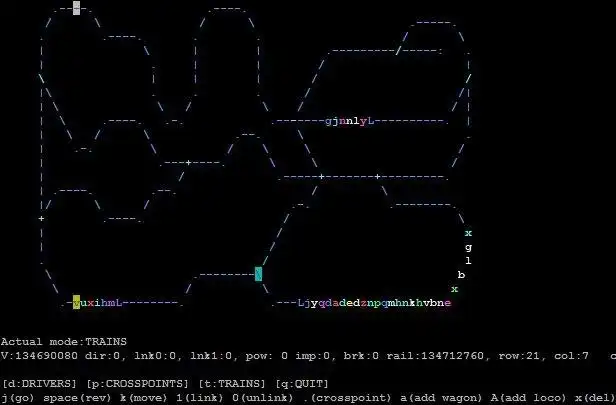Select the red e wagon at end of the bottom train
616x405 pixels.
coord(447,303)
